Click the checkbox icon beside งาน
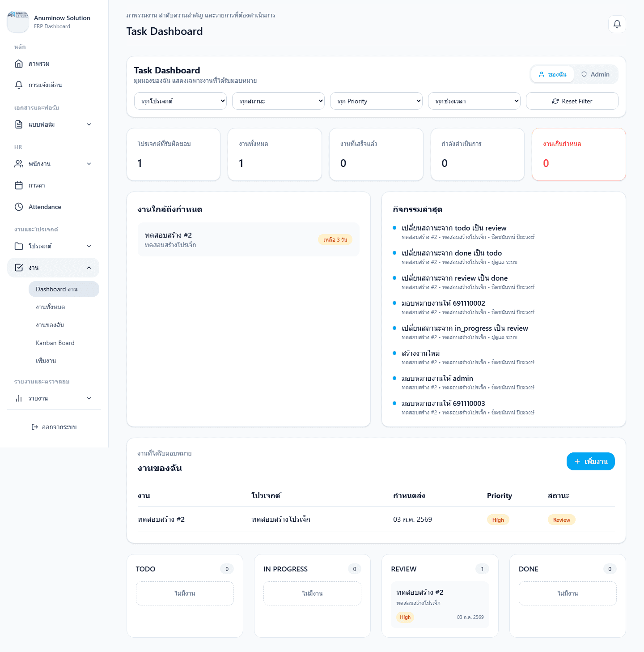The width and height of the screenshot is (644, 652). [x=19, y=268]
